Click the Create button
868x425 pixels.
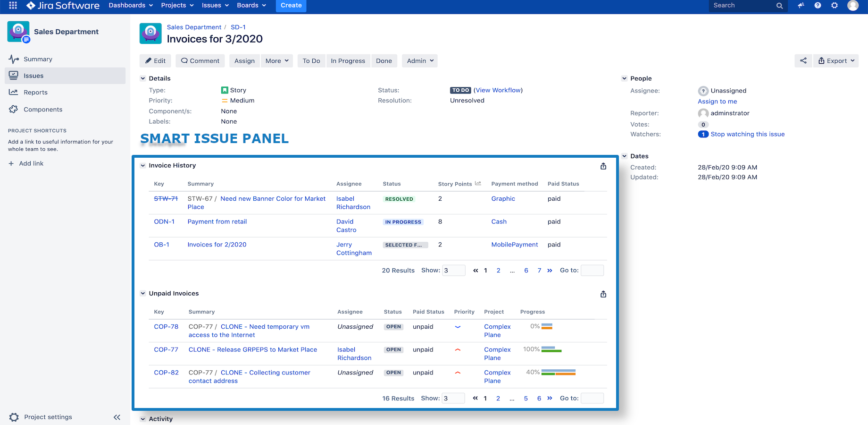[291, 5]
